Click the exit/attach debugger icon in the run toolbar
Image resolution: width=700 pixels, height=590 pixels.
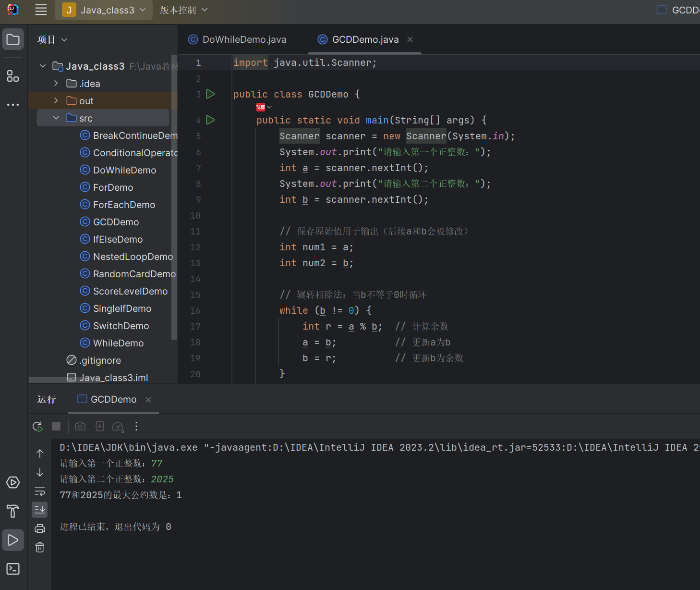(99, 426)
